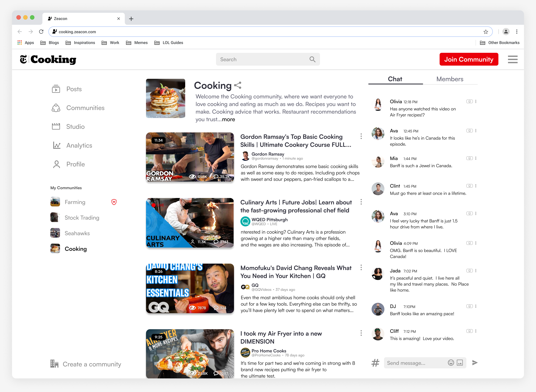The width and height of the screenshot is (536, 392).
Task: React to Mia's 1:44 PM message
Action: tap(469, 158)
